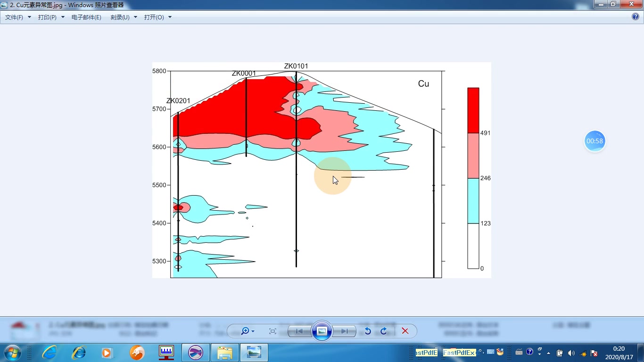Click the white 0 legend color block
This screenshot has height=362, width=644.
pyautogui.click(x=473, y=246)
